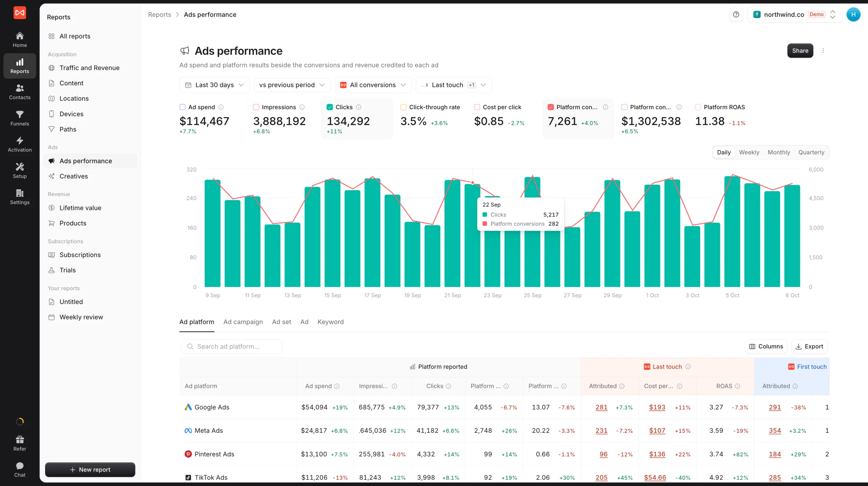Open the Home section in left rail

[x=20, y=39]
